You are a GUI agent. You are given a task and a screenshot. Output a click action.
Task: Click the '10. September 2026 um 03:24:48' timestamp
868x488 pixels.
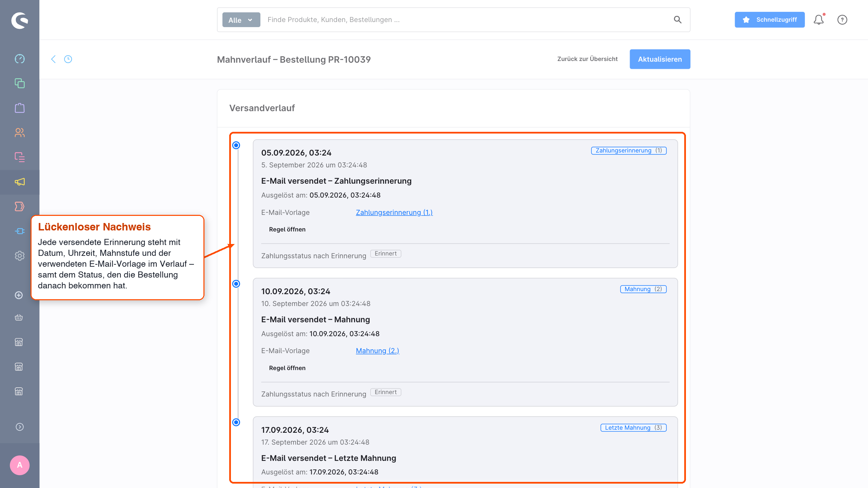[316, 304]
